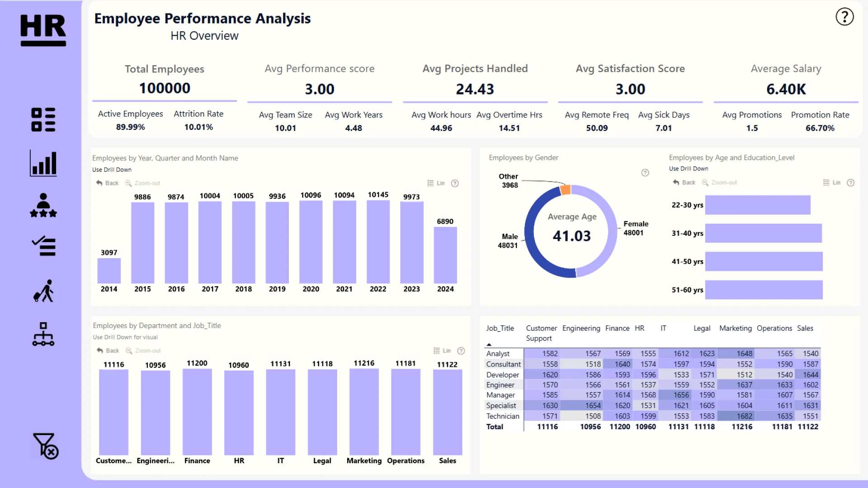Viewport: 868px width, 488px height.
Task: Select the Analyst row label
Action: coord(498,354)
